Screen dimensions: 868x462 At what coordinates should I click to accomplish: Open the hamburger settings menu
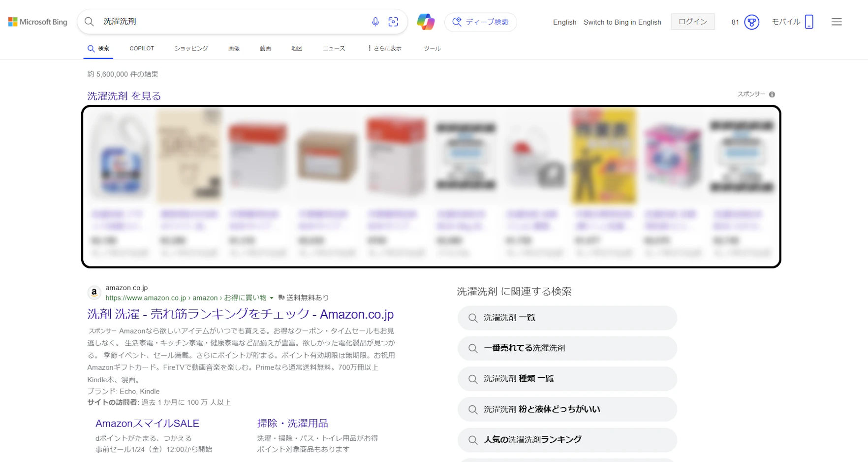[837, 22]
